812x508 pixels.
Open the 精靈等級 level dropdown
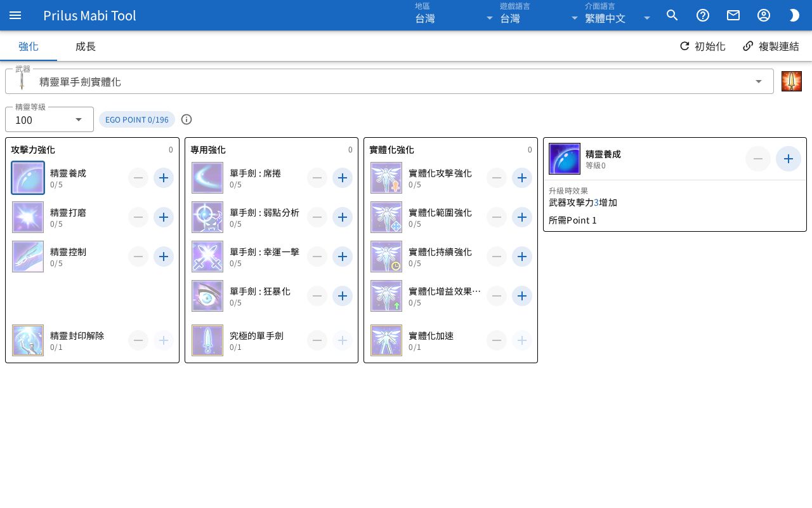click(49, 119)
